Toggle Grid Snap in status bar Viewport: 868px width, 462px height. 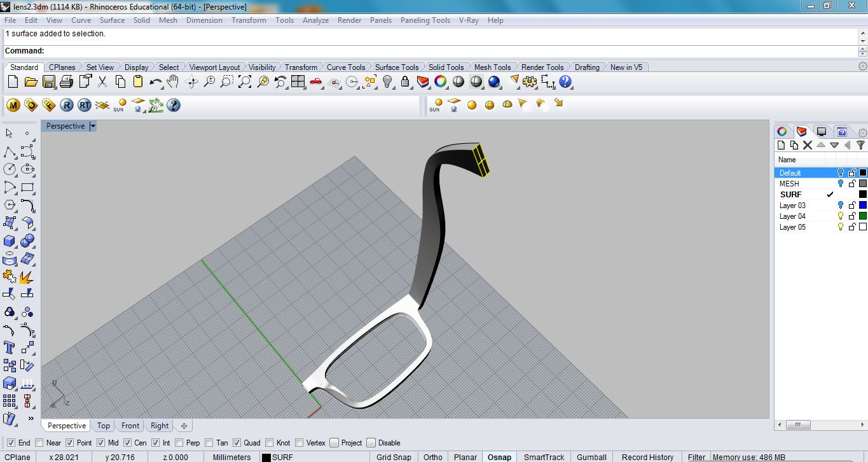click(394, 457)
